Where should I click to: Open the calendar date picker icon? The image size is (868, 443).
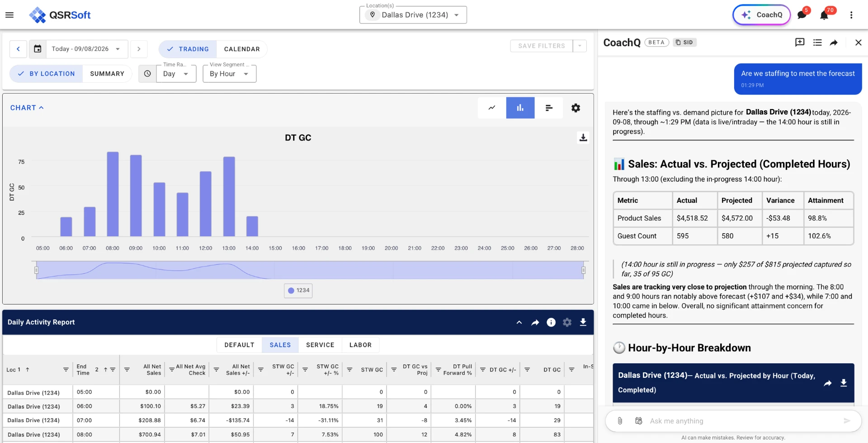tap(38, 49)
